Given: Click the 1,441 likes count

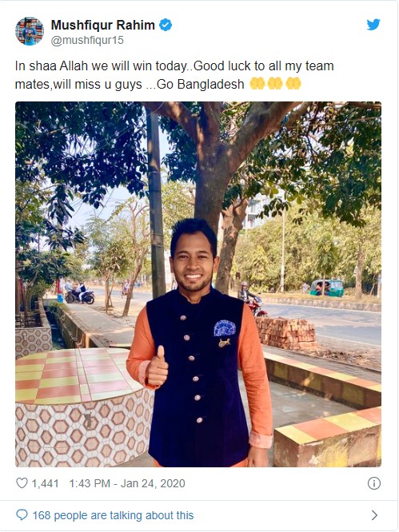Looking at the screenshot, I should [x=45, y=483].
